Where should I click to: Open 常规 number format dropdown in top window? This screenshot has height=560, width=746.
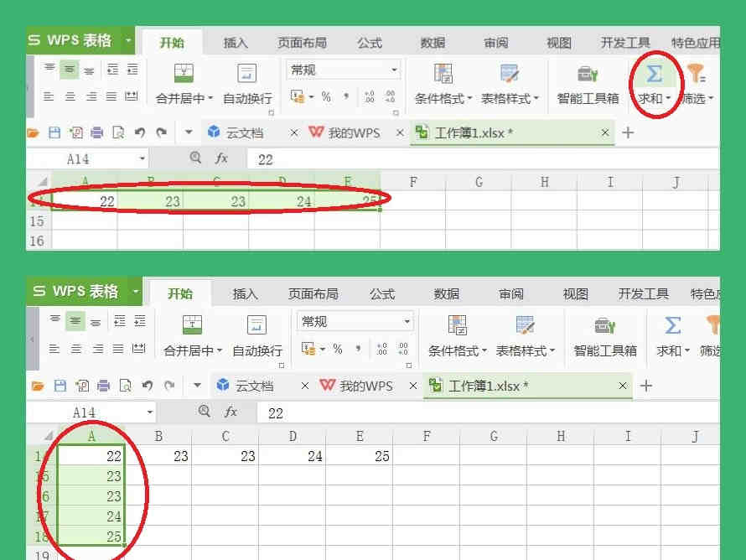394,70
